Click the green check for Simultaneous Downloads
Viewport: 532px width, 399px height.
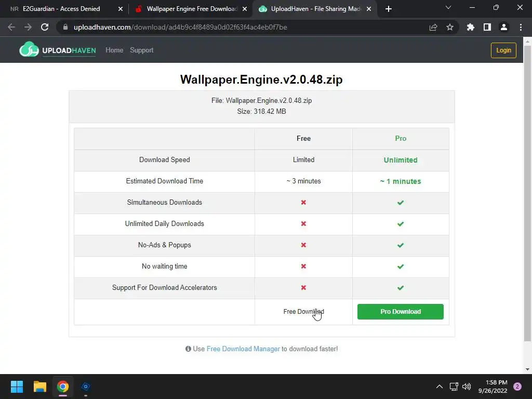click(401, 203)
